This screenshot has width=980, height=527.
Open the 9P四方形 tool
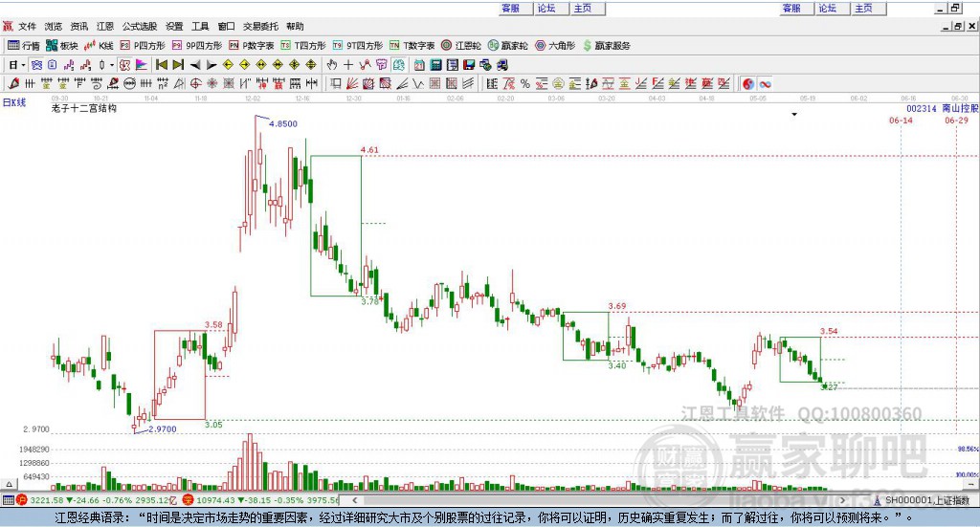click(x=197, y=46)
